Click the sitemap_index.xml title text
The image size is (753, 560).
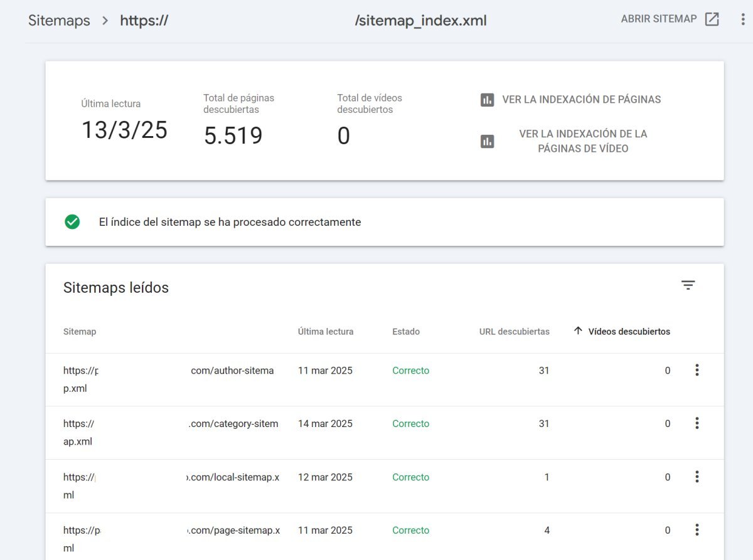[x=420, y=21]
